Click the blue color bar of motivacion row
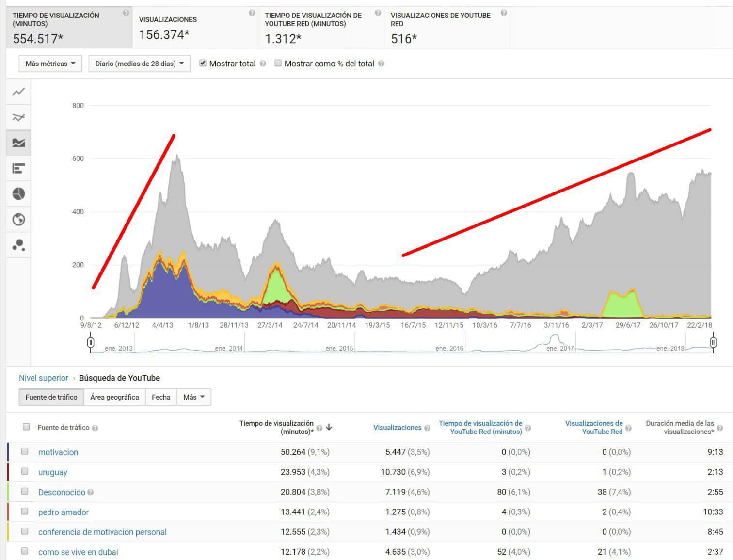 click(x=8, y=452)
